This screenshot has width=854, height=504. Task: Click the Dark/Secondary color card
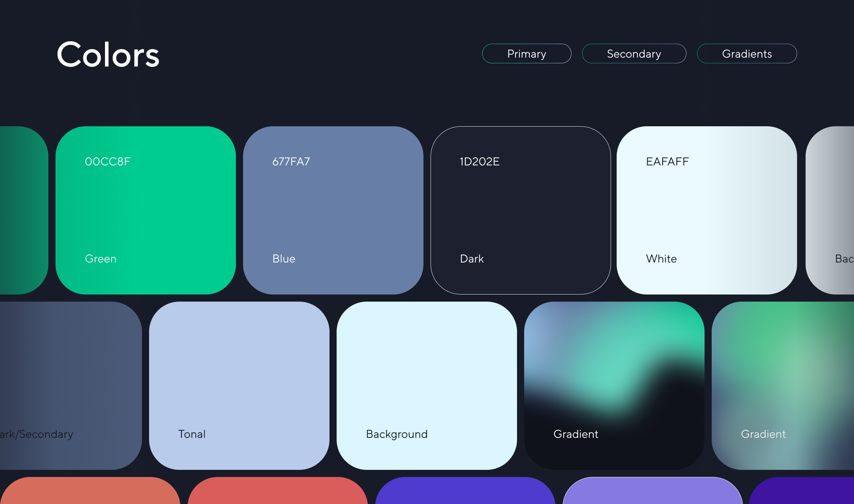pyautogui.click(x=70, y=386)
